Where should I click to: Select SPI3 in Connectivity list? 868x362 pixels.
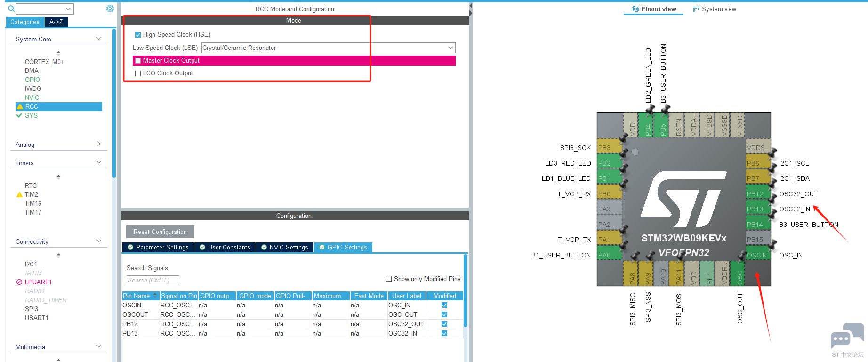pos(32,309)
